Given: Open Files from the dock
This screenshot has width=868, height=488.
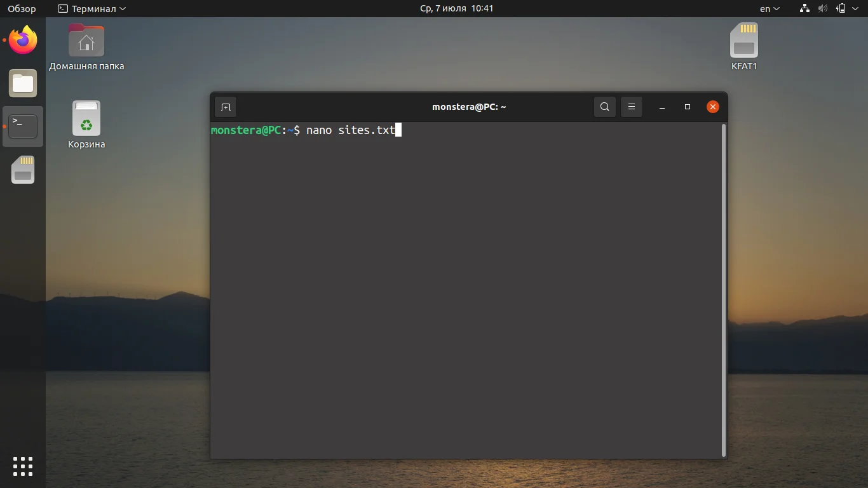Looking at the screenshot, I should (23, 83).
